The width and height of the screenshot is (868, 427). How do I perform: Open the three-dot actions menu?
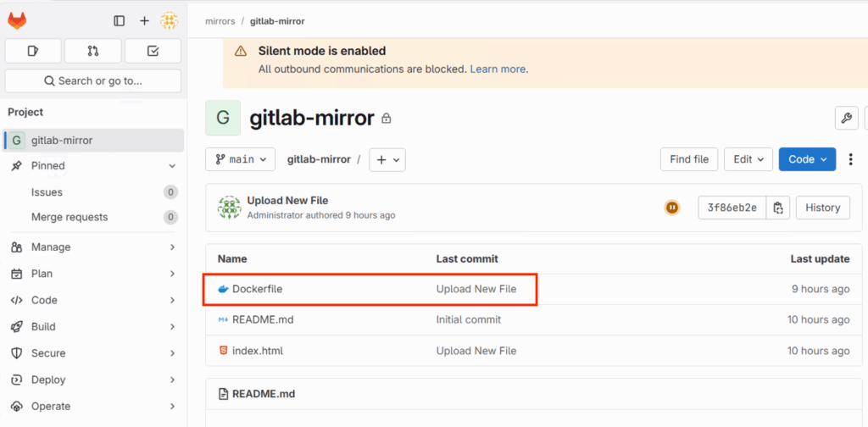851,159
